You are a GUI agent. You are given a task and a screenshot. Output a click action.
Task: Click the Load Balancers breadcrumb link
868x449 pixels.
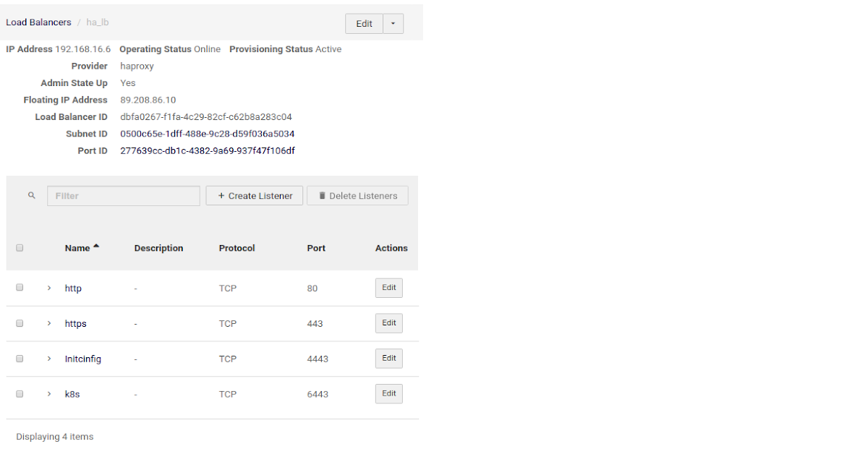click(x=38, y=22)
